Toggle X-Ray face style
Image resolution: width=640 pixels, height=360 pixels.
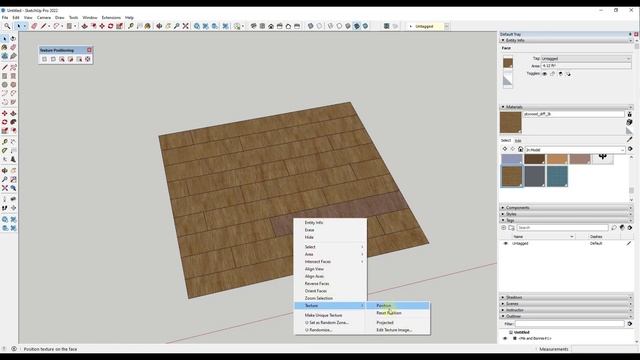click(x=311, y=26)
